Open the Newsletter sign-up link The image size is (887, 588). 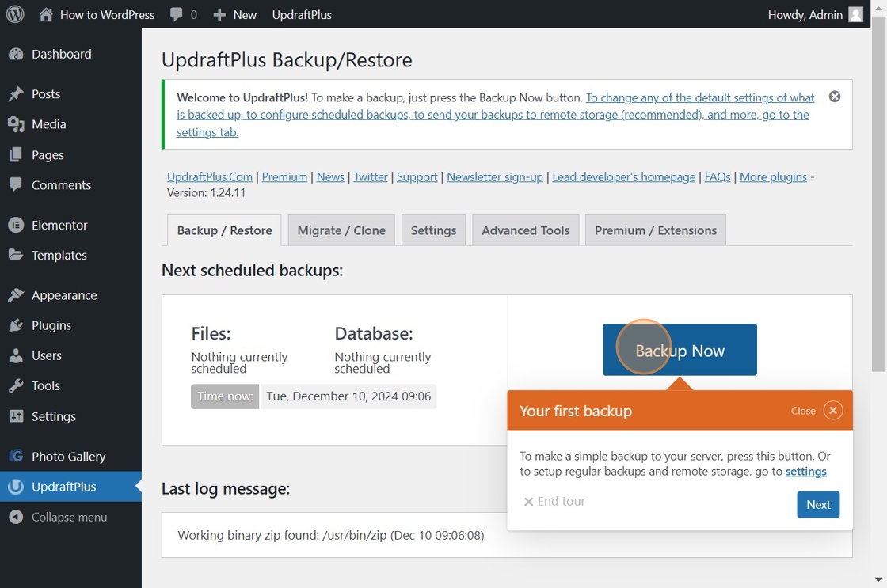coord(495,177)
